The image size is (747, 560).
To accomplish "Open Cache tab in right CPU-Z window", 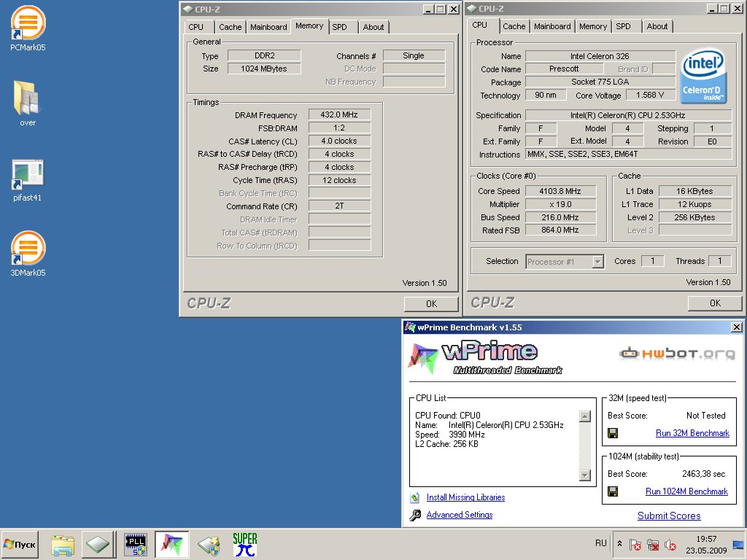I will click(514, 27).
